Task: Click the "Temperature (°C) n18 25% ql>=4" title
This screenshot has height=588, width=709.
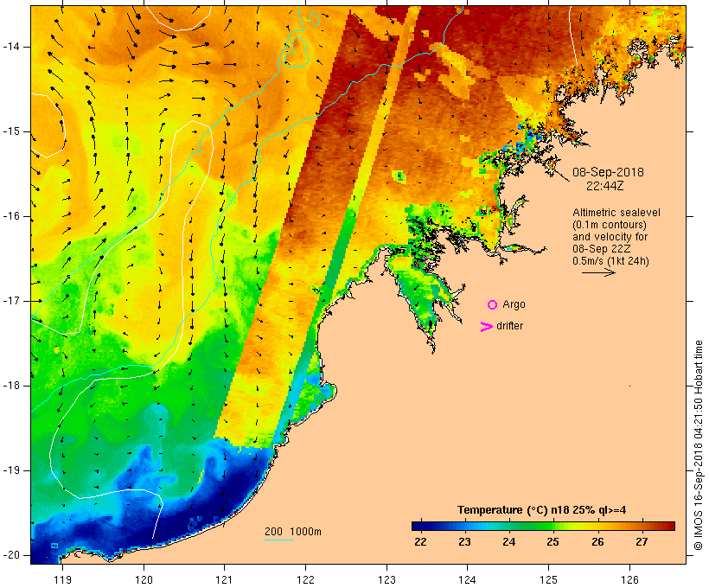Action: [x=542, y=510]
